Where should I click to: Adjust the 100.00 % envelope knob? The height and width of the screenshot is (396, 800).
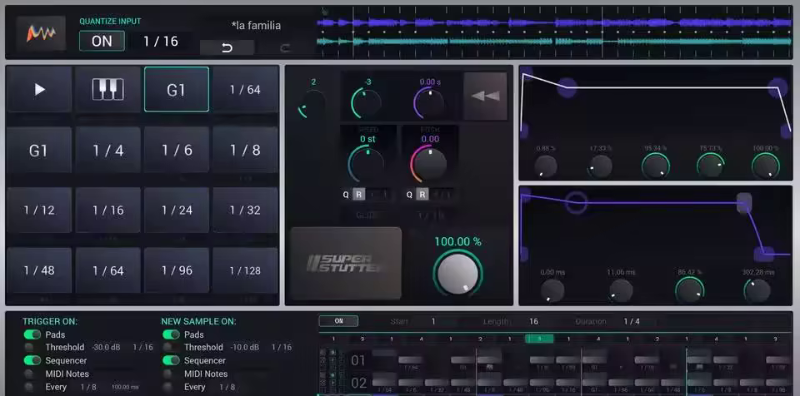tap(765, 166)
